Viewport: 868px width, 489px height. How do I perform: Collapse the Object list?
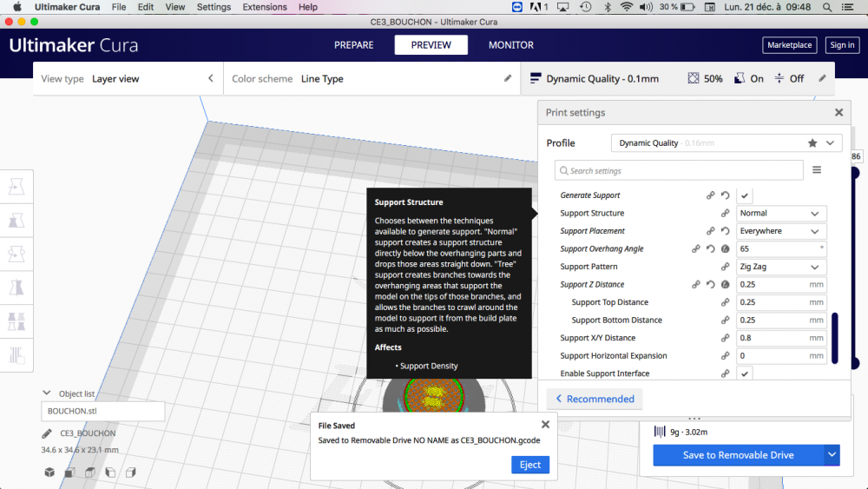coord(47,393)
